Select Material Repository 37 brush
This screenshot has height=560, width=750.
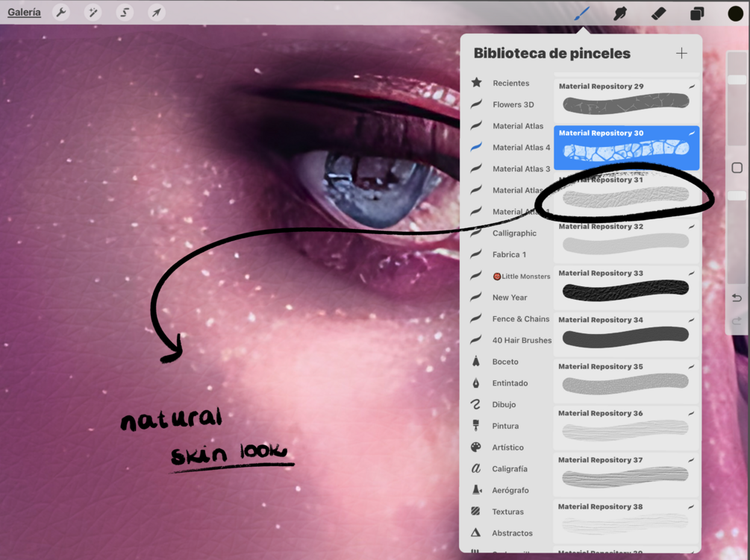pyautogui.click(x=627, y=474)
